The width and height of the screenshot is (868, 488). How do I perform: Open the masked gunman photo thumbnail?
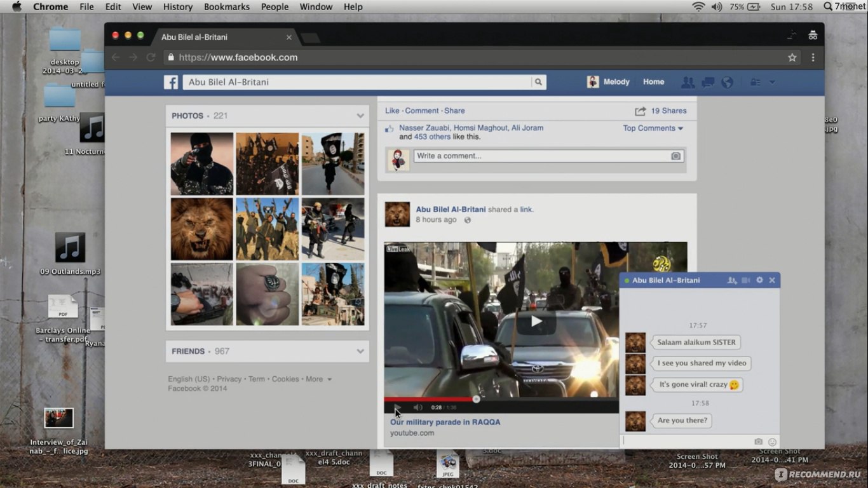click(202, 163)
